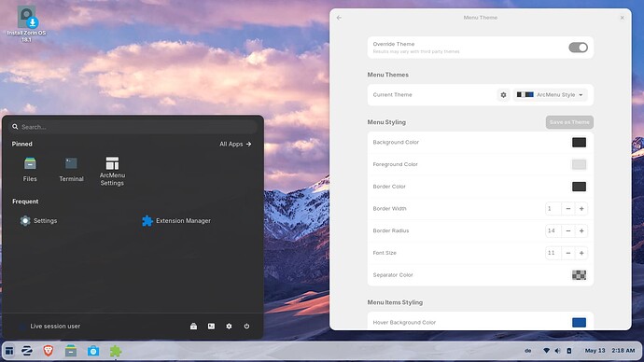This screenshot has height=362, width=644.
Task: Go back using the header arrow
Action: pyautogui.click(x=339, y=18)
